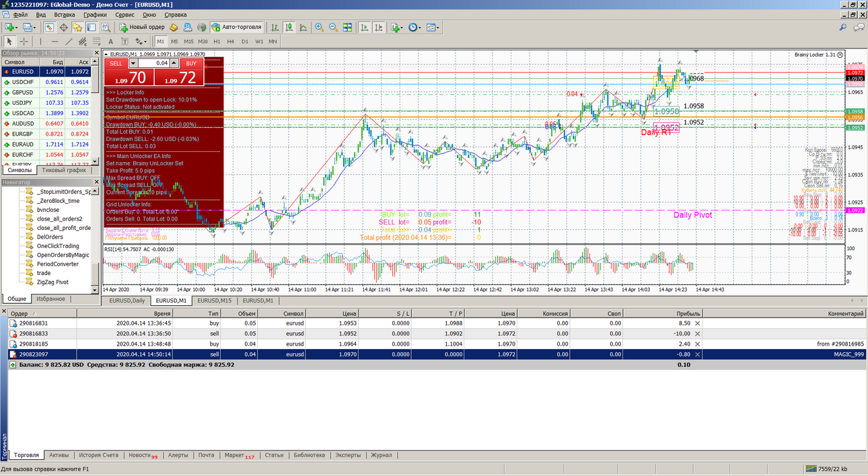Open the New Order dialog

tap(142, 28)
